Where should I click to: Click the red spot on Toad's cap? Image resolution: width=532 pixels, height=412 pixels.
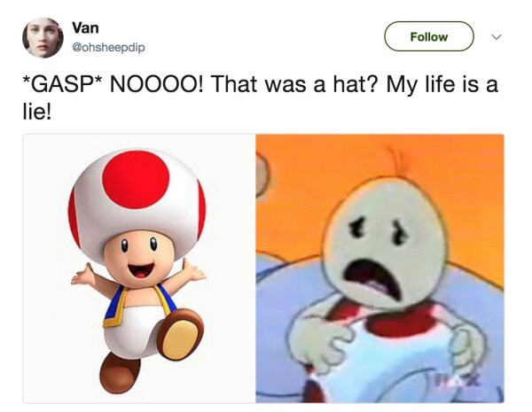pos(136,179)
